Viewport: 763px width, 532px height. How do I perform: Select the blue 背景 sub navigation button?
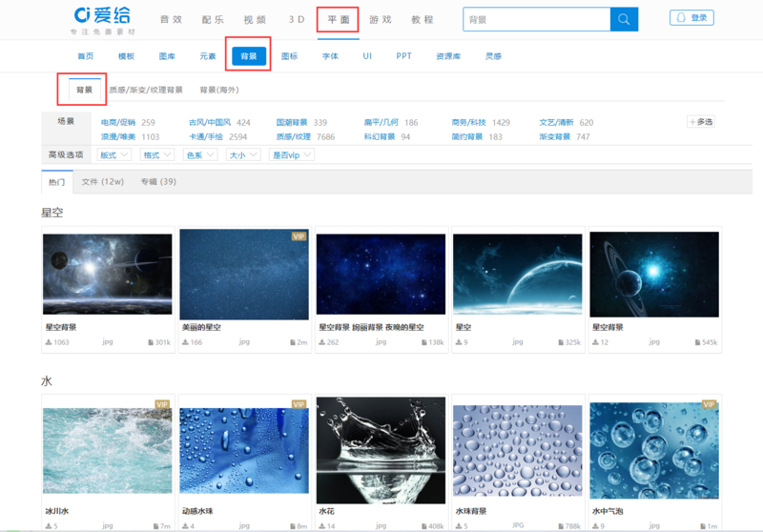[x=249, y=56]
